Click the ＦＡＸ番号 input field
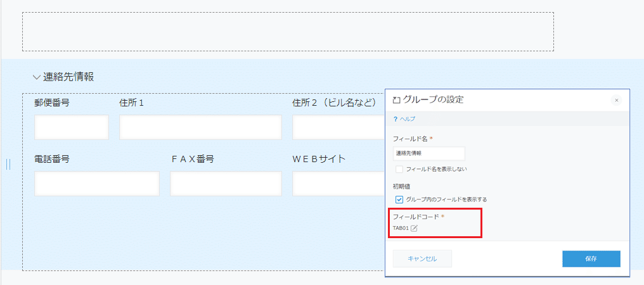The image size is (644, 285). [226, 184]
